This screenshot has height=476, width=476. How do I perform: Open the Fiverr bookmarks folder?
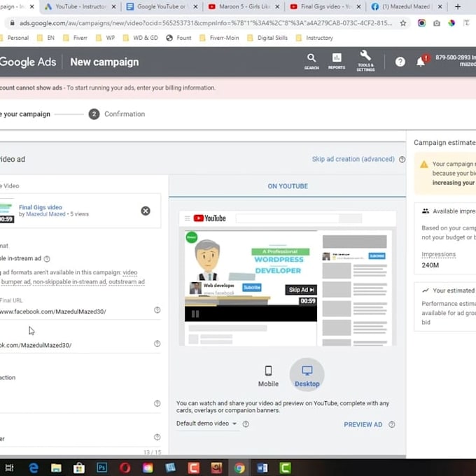(x=76, y=38)
